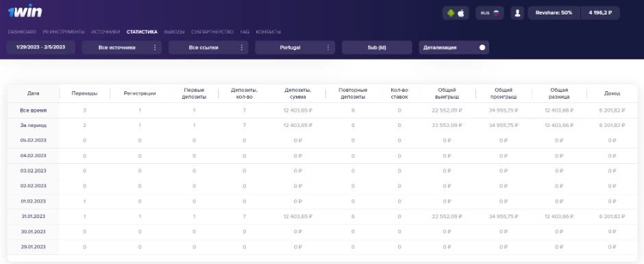Open the Portugal country dropdown dots
Viewport: 644px width, 264px height.
328,47
